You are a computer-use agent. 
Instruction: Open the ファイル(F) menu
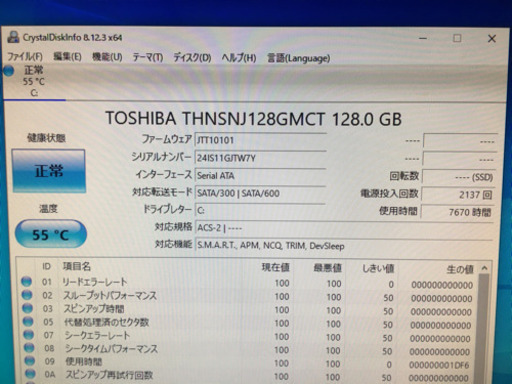pyautogui.click(x=25, y=56)
